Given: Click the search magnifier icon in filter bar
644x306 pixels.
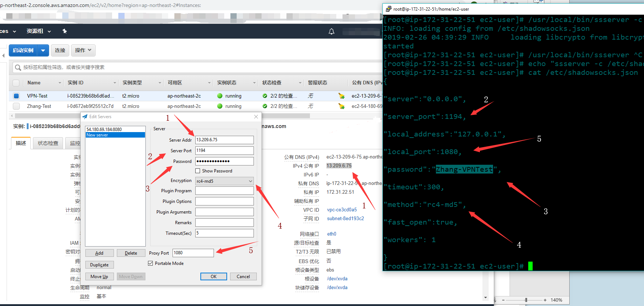Looking at the screenshot, I should point(18,68).
